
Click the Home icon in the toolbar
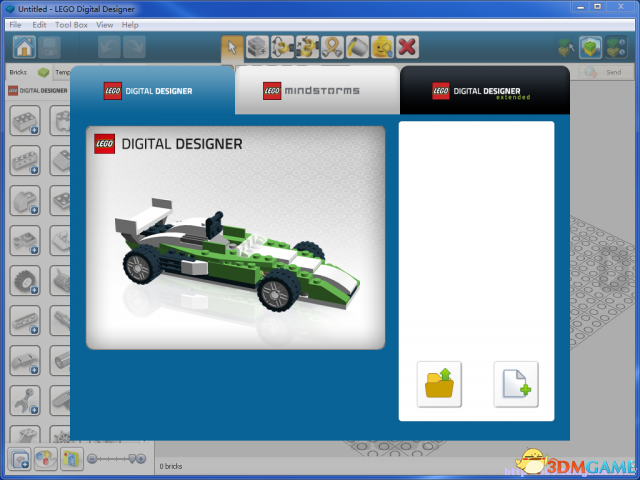click(24, 47)
